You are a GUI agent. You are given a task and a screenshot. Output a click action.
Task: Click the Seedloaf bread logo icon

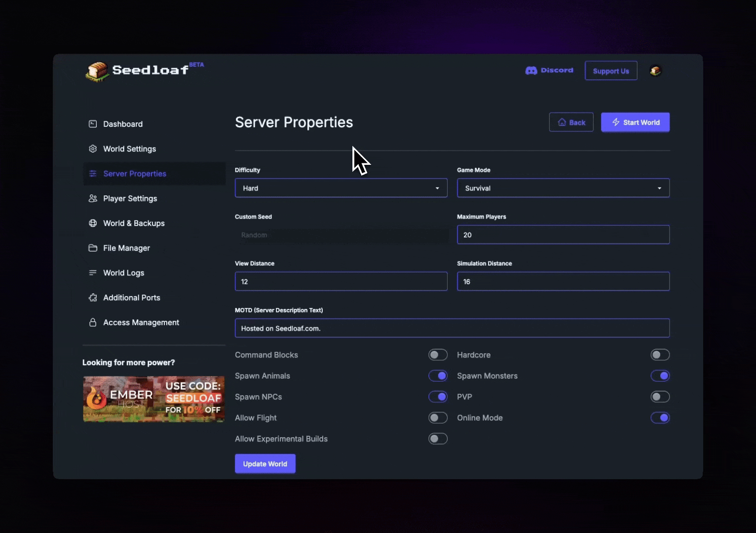pos(97,72)
